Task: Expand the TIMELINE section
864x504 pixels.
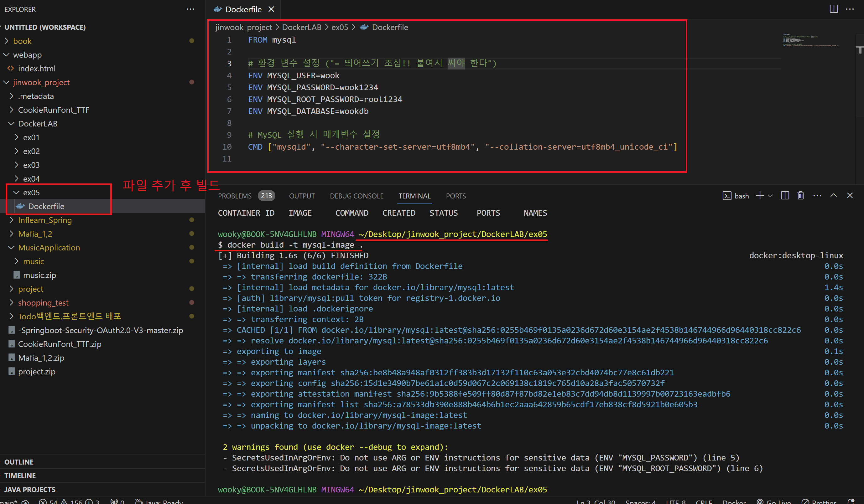Action: pyautogui.click(x=20, y=476)
